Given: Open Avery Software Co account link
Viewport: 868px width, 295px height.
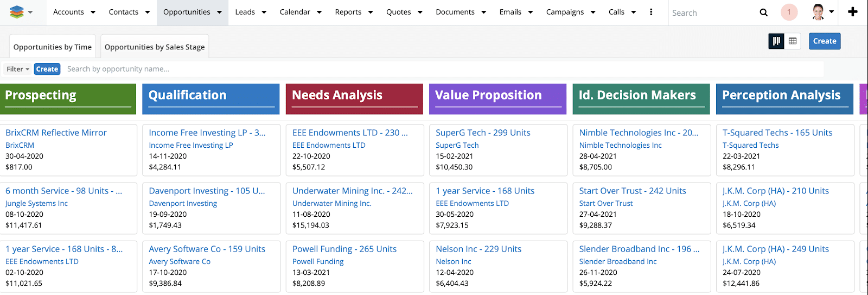Looking at the screenshot, I should pyautogui.click(x=180, y=261).
